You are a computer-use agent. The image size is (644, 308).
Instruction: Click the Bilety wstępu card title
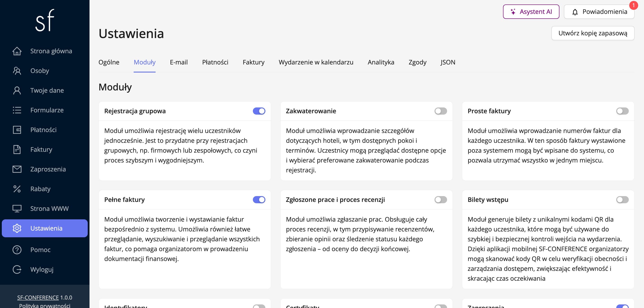(x=488, y=200)
